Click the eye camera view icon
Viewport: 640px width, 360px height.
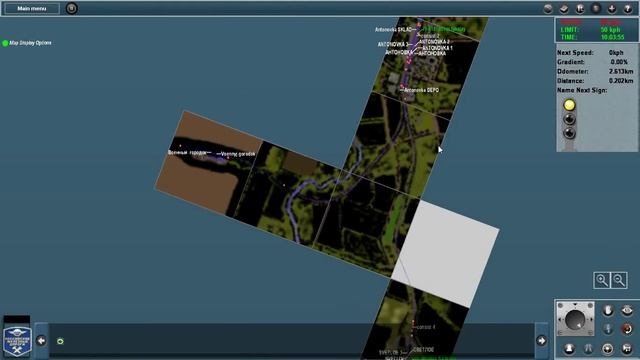point(627,311)
